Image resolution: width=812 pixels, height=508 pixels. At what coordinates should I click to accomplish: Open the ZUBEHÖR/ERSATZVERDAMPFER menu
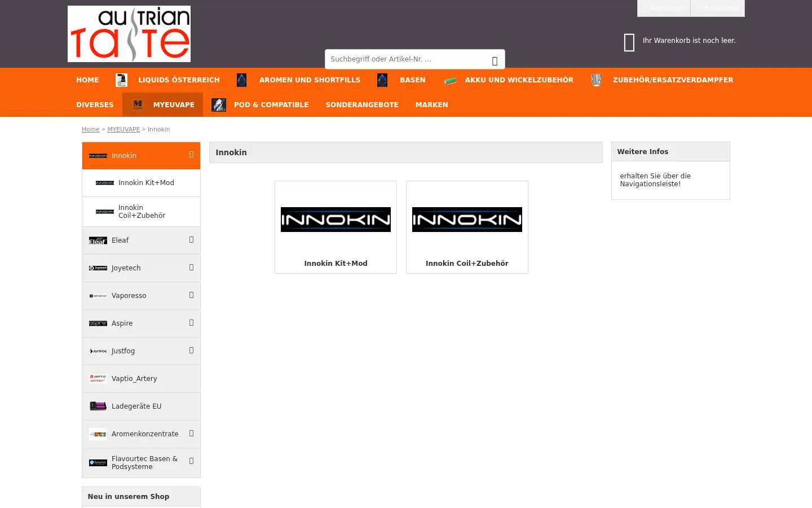click(x=662, y=80)
